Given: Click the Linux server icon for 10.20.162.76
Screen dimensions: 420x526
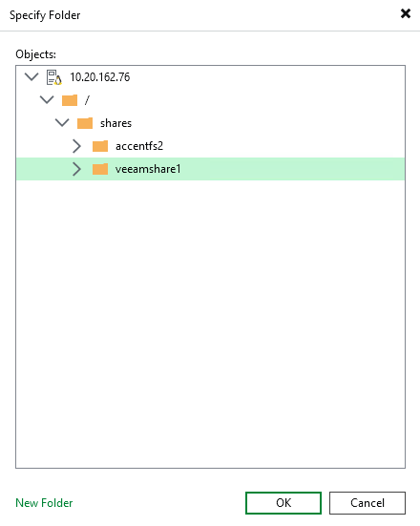Looking at the screenshot, I should coord(53,77).
